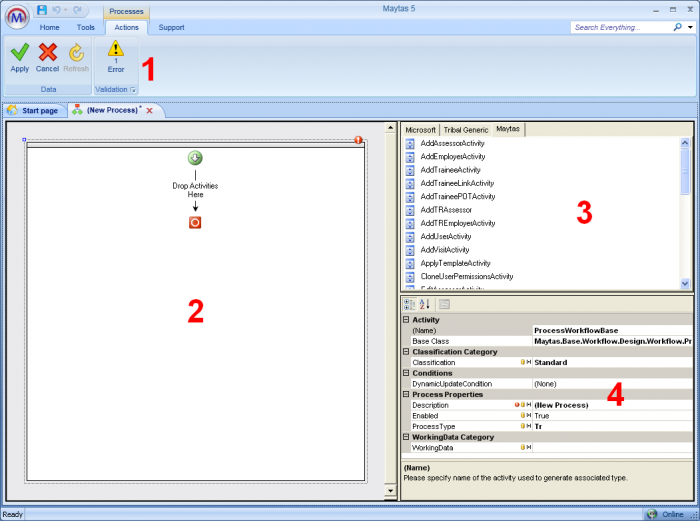Collapse the Activity property category
Screen dimensions: 700x521
[406, 320]
